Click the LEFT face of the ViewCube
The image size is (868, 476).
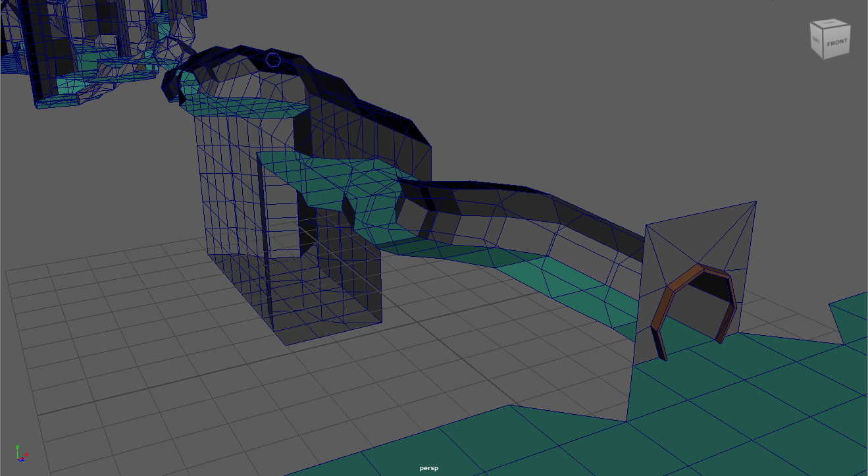(x=816, y=40)
